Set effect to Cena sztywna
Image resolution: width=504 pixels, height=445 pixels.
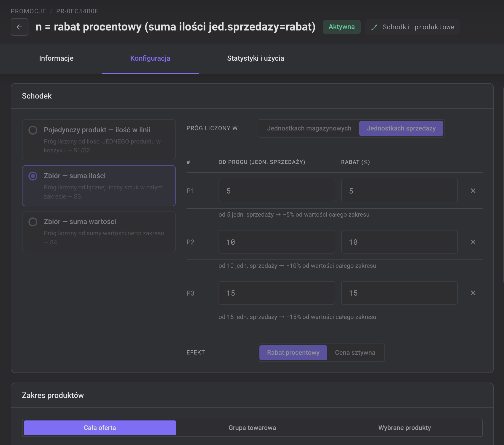355,353
